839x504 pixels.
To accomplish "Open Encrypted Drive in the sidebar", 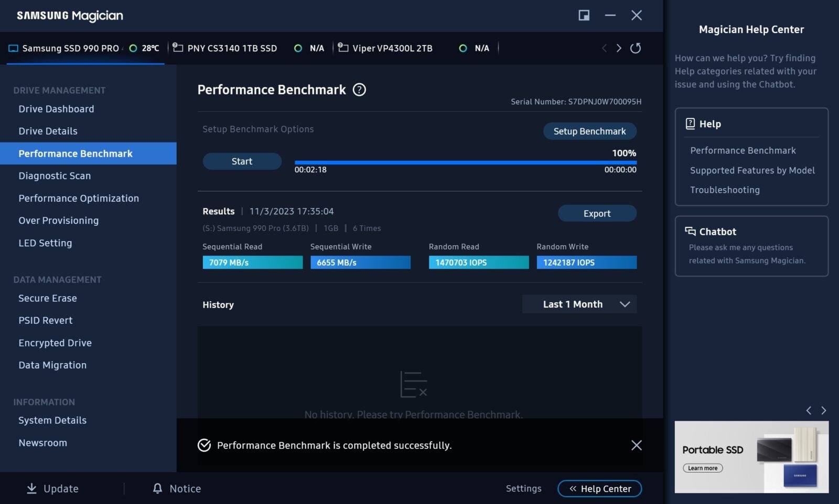I will [x=88, y=343].
